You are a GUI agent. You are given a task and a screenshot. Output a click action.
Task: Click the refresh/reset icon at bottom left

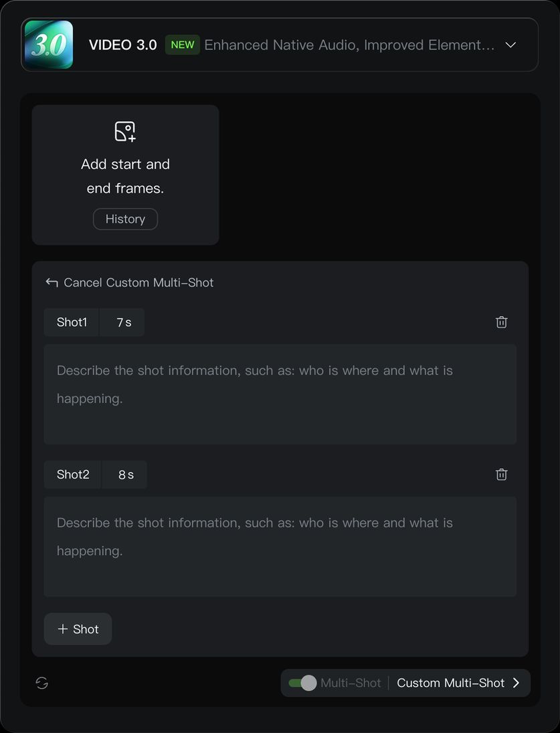coord(42,683)
